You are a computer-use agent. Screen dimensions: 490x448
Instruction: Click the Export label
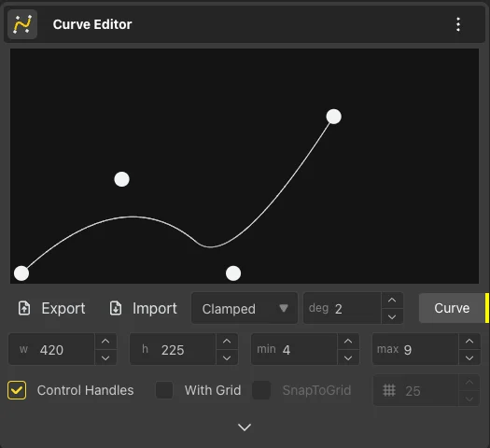point(63,308)
